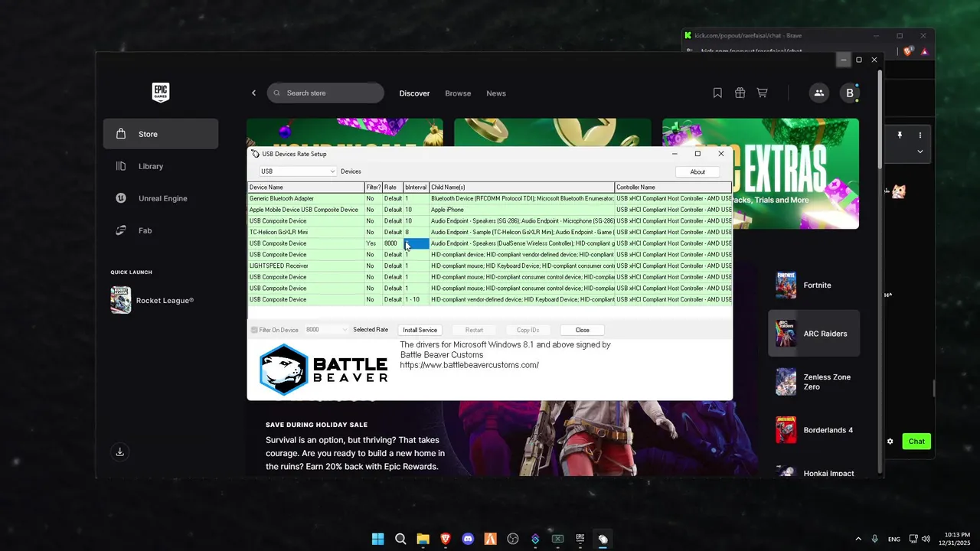Click the ENG language indicator in taskbar
This screenshot has width=980, height=551.
click(894, 540)
